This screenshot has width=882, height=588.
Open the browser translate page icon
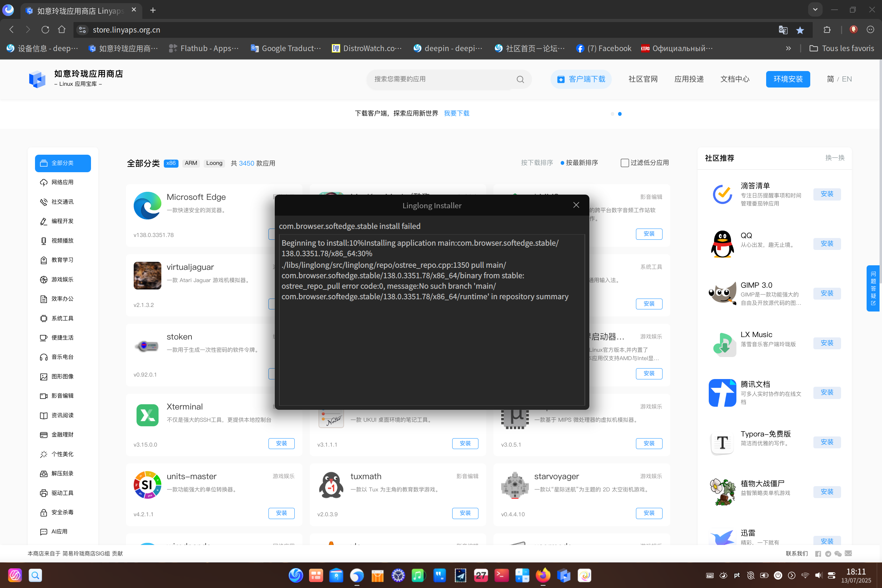click(783, 30)
